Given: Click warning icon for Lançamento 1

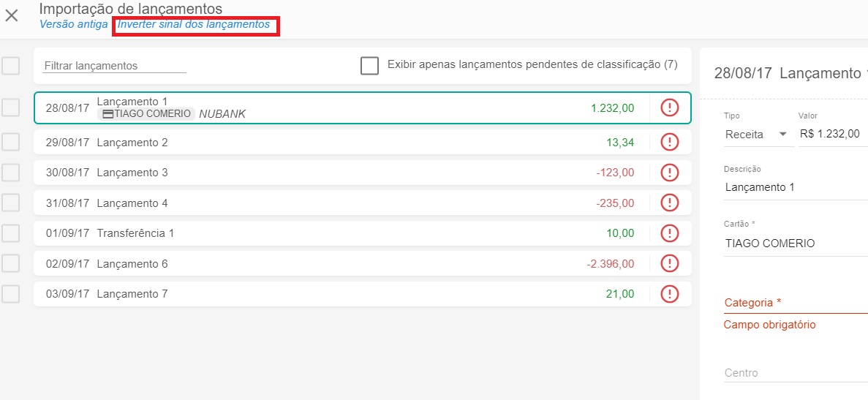Looking at the screenshot, I should click(669, 107).
